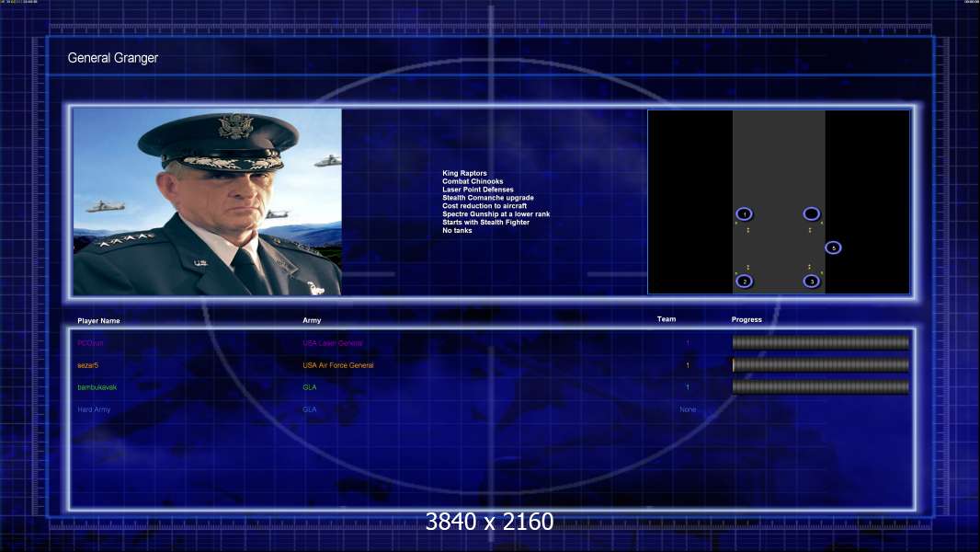The image size is (980, 552).
Task: Select player name sezar5
Action: click(x=88, y=365)
